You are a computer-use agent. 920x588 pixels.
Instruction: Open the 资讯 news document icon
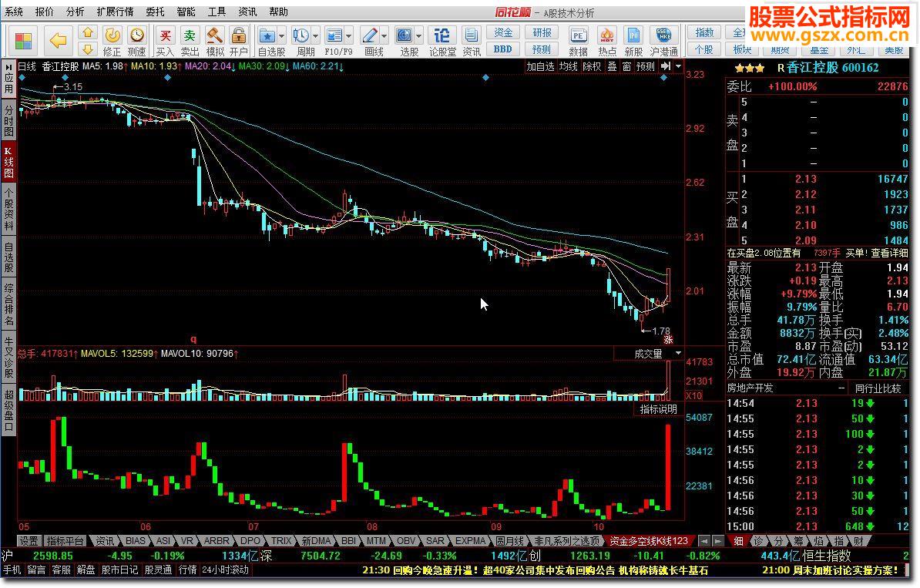[471, 35]
